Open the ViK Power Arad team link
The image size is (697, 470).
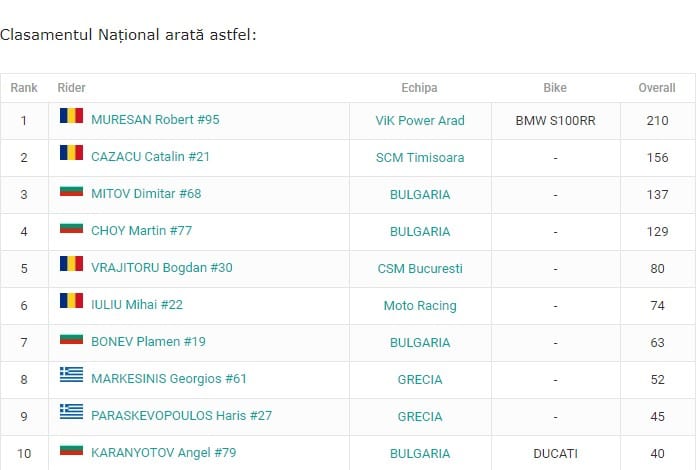420,121
